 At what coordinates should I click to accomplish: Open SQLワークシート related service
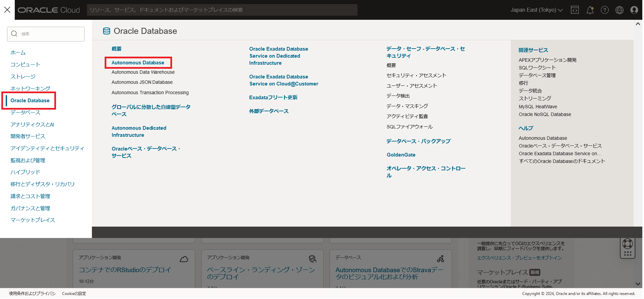pyautogui.click(x=537, y=68)
